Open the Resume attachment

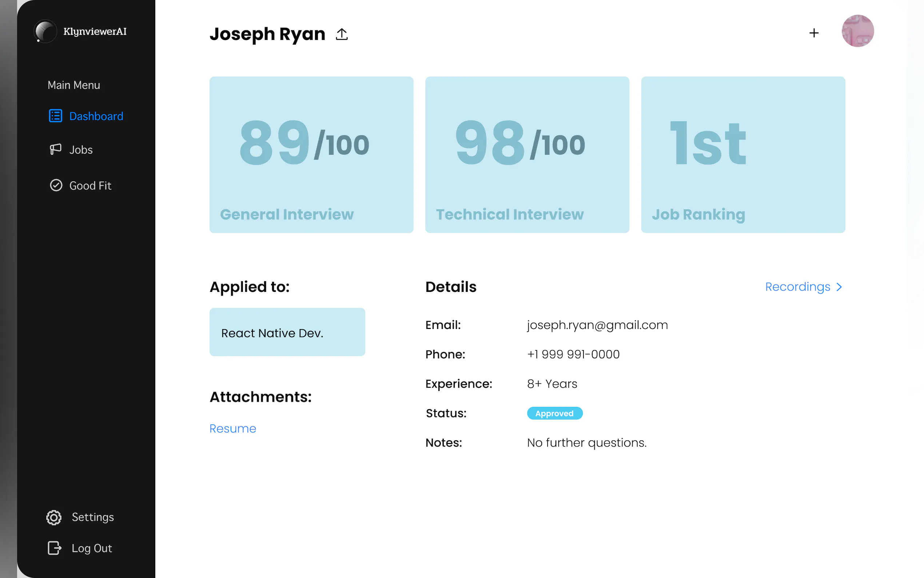coord(232,428)
